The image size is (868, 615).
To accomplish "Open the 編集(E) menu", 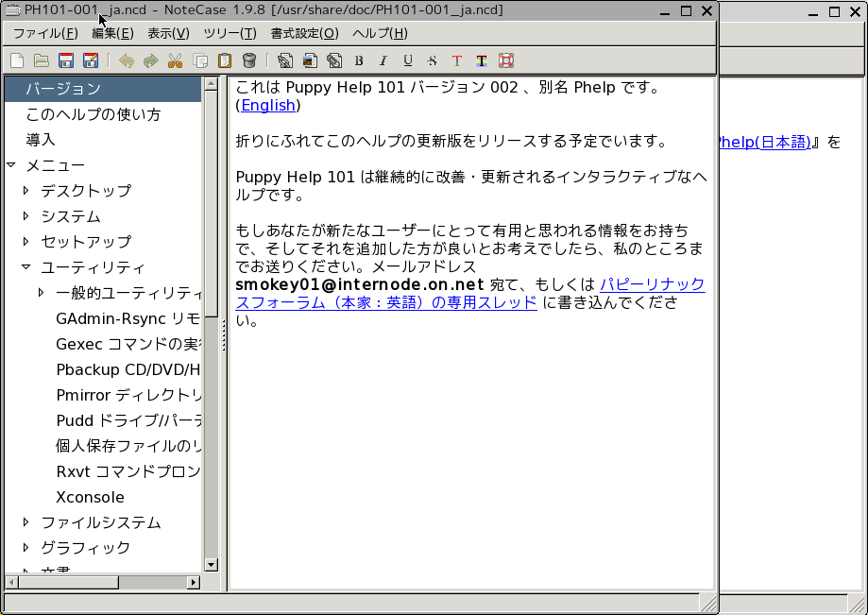I will [x=113, y=33].
